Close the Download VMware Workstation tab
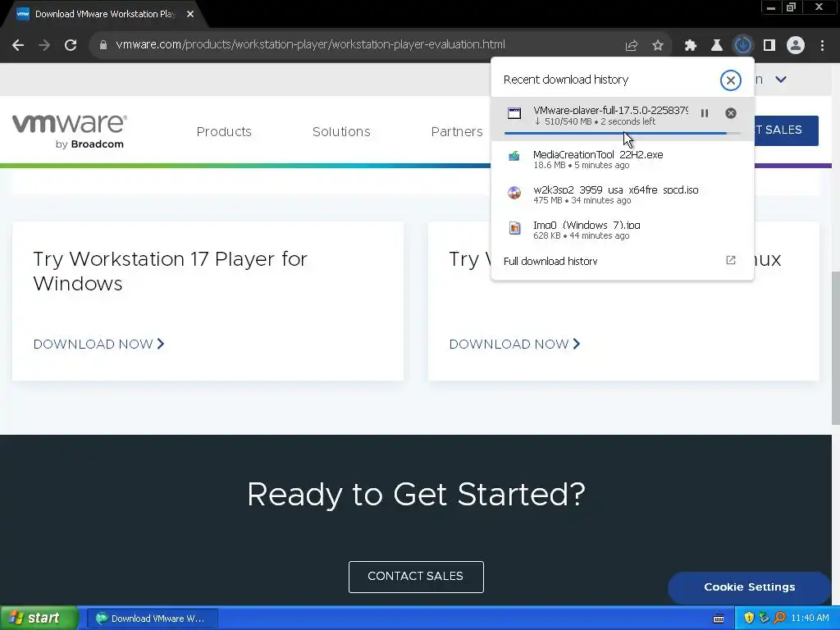Image resolution: width=840 pixels, height=630 pixels. point(190,14)
